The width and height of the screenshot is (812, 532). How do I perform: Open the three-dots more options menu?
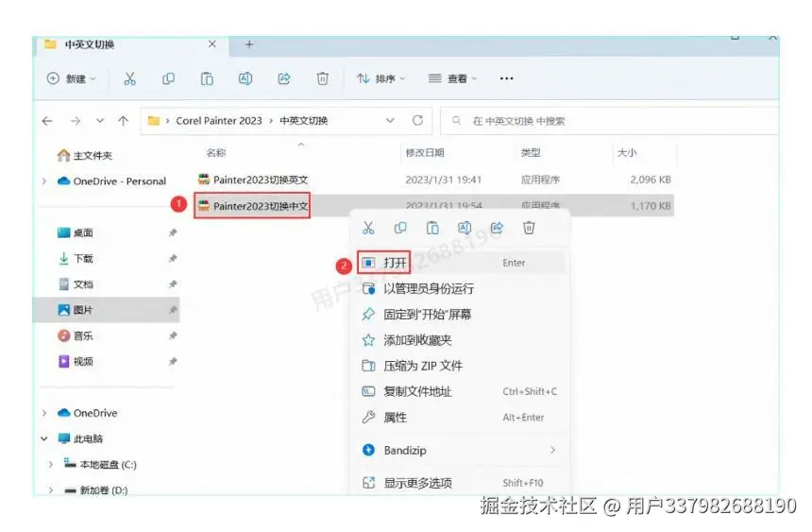506,78
